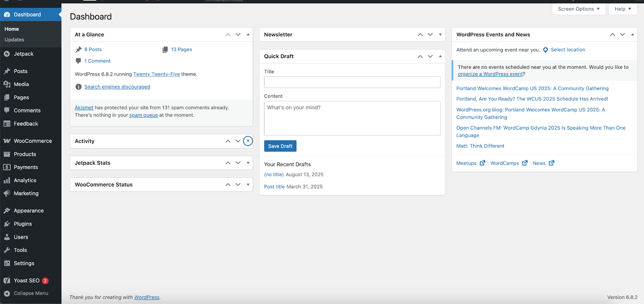644x304 pixels.
Task: Move Activity panel up
Action: (228, 141)
